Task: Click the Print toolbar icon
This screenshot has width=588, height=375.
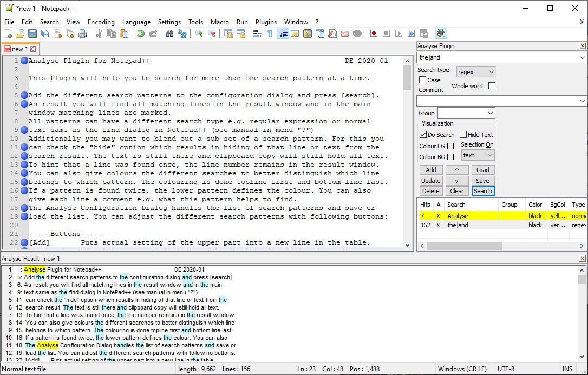Action: [82, 34]
